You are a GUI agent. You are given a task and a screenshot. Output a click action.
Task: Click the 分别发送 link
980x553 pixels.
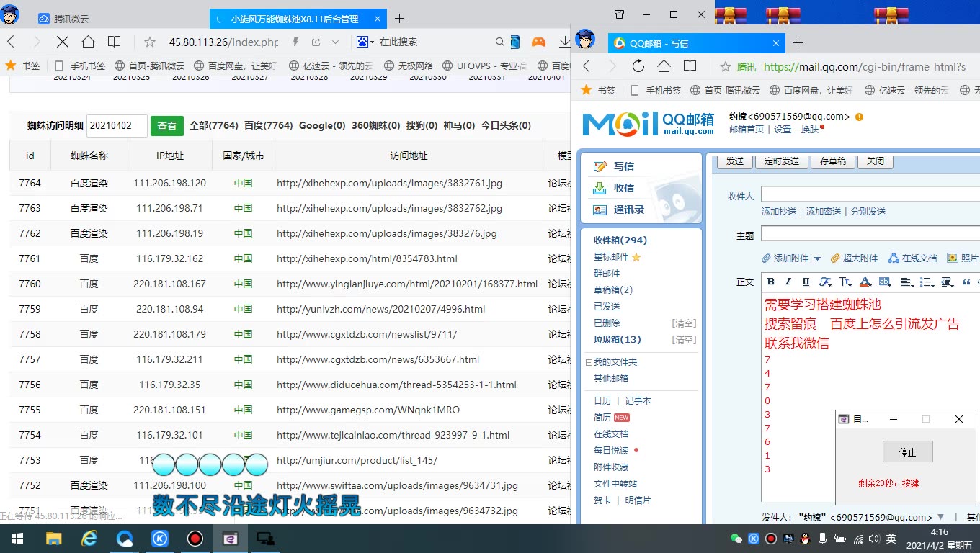[868, 212]
